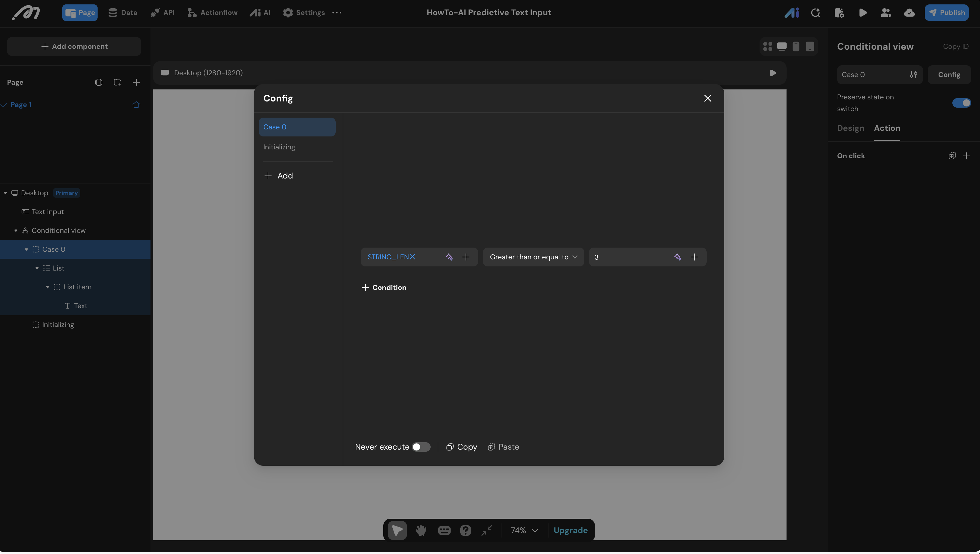
Task: Click the value field containing 3
Action: coord(628,257)
